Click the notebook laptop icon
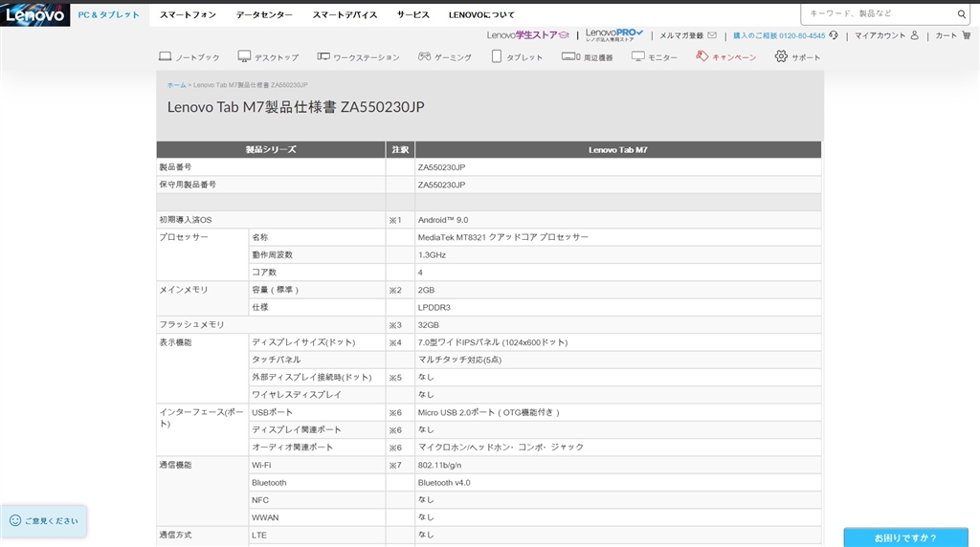Image resolution: width=980 pixels, height=547 pixels. click(x=165, y=56)
